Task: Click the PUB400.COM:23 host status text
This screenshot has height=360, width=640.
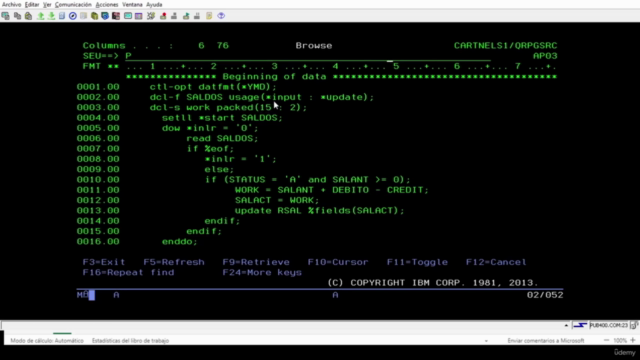Action: (x=609, y=325)
